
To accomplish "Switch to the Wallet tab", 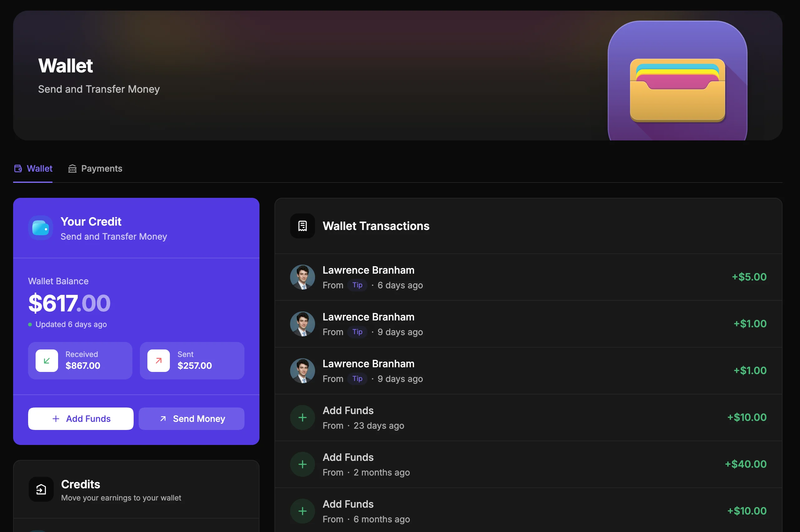I will (33, 168).
